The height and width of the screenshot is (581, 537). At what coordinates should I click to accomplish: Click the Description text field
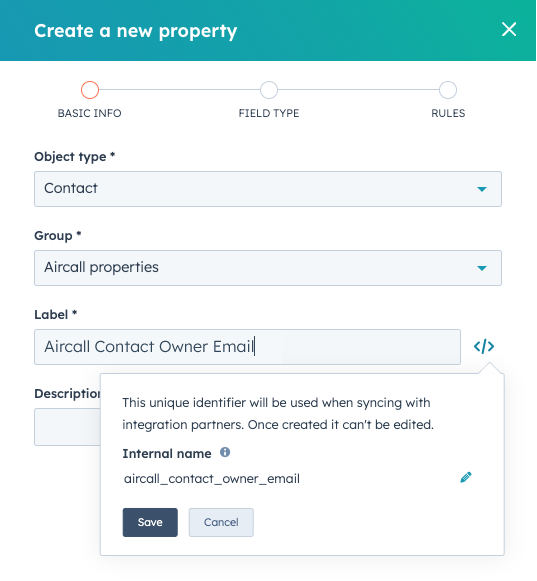67,427
